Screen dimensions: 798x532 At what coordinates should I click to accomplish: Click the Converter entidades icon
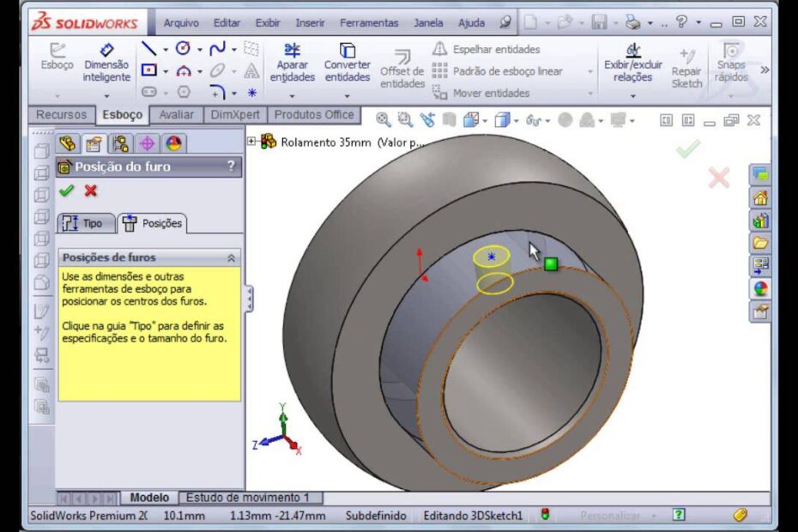tap(347, 63)
